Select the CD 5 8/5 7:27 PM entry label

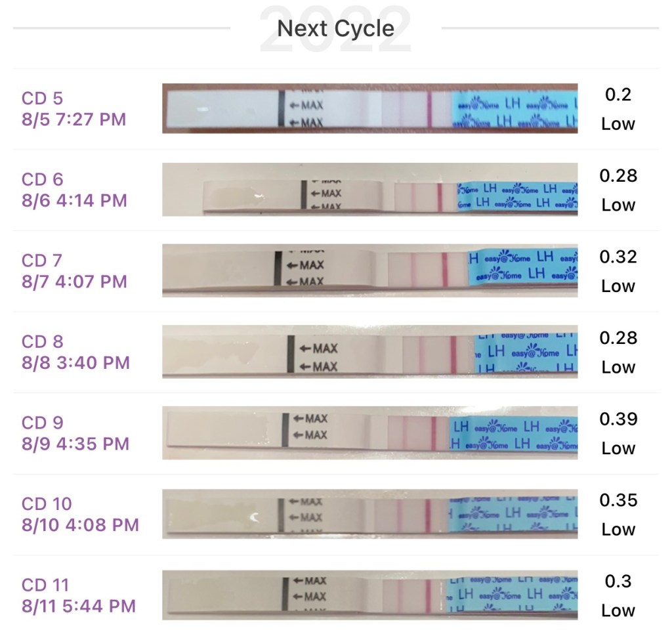(73, 109)
